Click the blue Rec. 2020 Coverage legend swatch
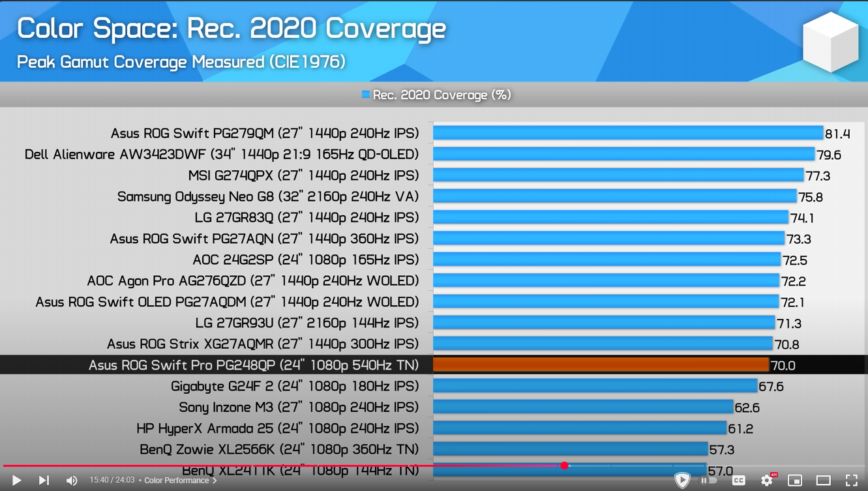The image size is (868, 491). click(x=366, y=95)
